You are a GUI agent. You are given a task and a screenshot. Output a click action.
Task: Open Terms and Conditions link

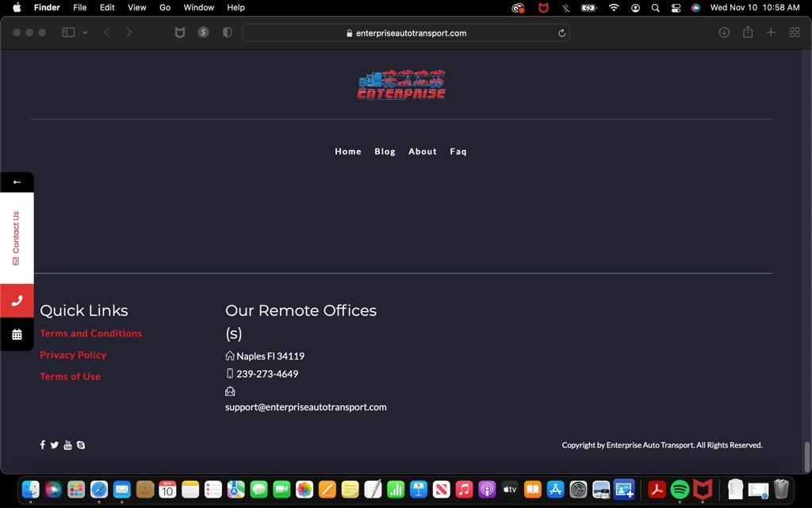tap(91, 333)
